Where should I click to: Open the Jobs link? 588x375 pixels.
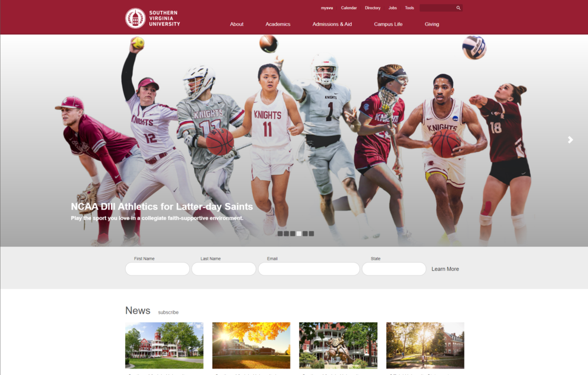click(x=392, y=8)
